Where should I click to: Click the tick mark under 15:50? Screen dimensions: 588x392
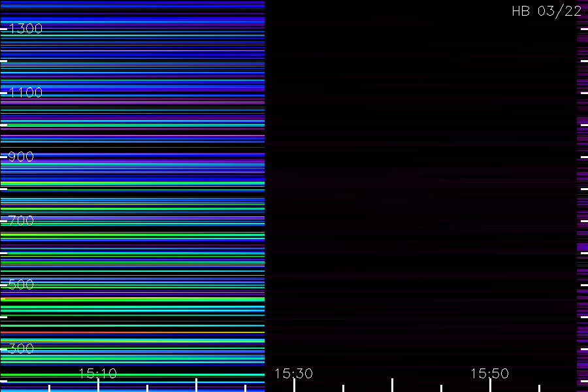tap(490, 385)
